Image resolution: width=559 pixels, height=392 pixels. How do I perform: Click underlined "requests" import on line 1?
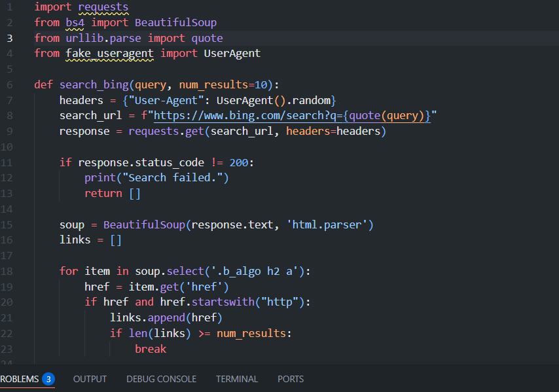pyautogui.click(x=103, y=7)
